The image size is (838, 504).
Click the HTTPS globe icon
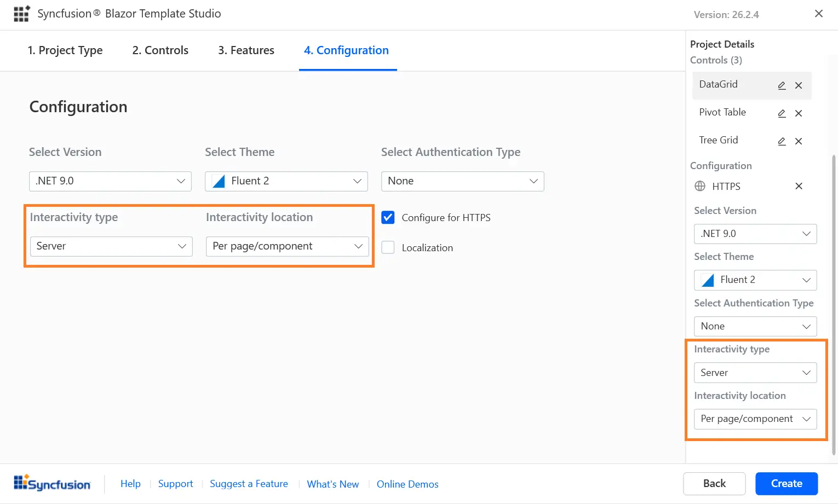click(x=699, y=186)
